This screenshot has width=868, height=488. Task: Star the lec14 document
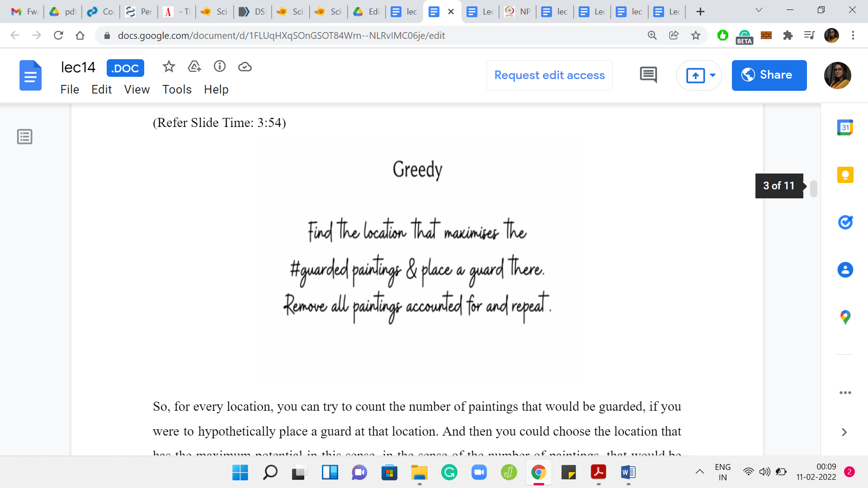[x=169, y=67]
